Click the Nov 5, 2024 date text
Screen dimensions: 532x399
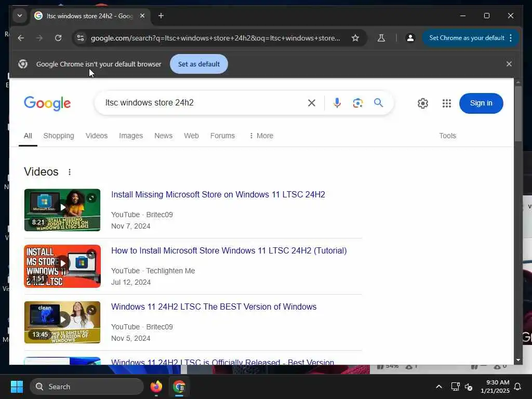(x=130, y=338)
